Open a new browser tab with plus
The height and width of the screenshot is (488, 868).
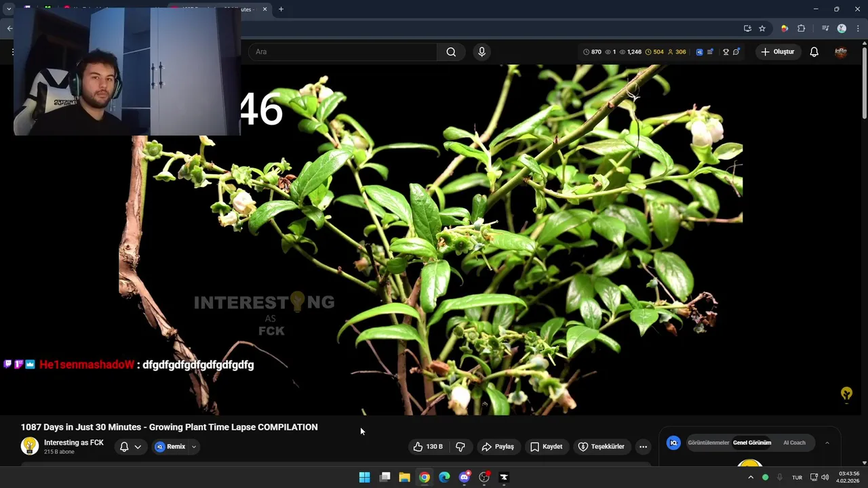tap(281, 9)
